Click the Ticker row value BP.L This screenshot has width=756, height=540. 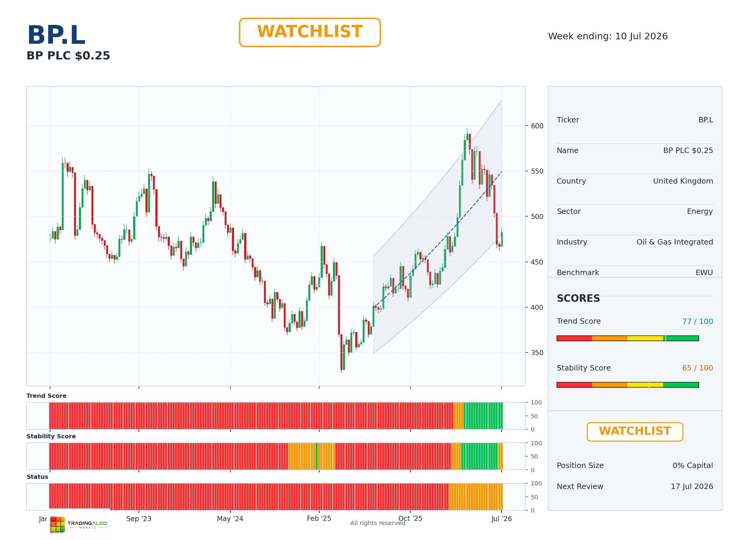tap(706, 120)
